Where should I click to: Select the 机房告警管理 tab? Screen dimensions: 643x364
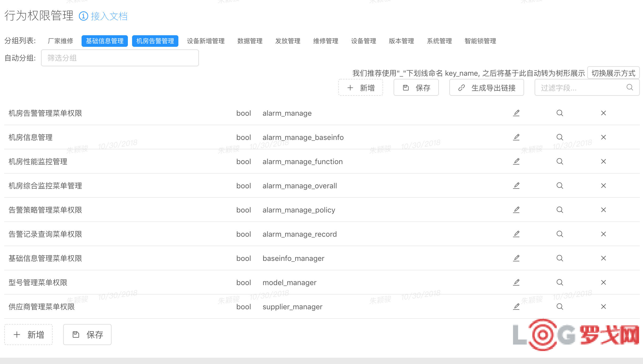tap(155, 41)
